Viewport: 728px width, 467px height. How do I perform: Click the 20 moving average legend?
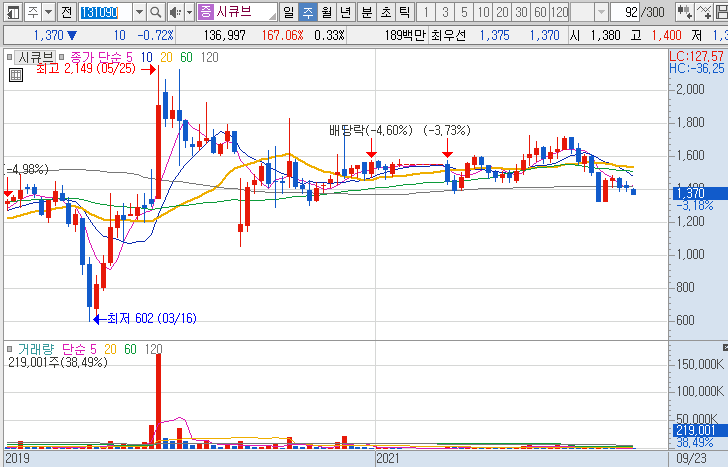coord(166,58)
